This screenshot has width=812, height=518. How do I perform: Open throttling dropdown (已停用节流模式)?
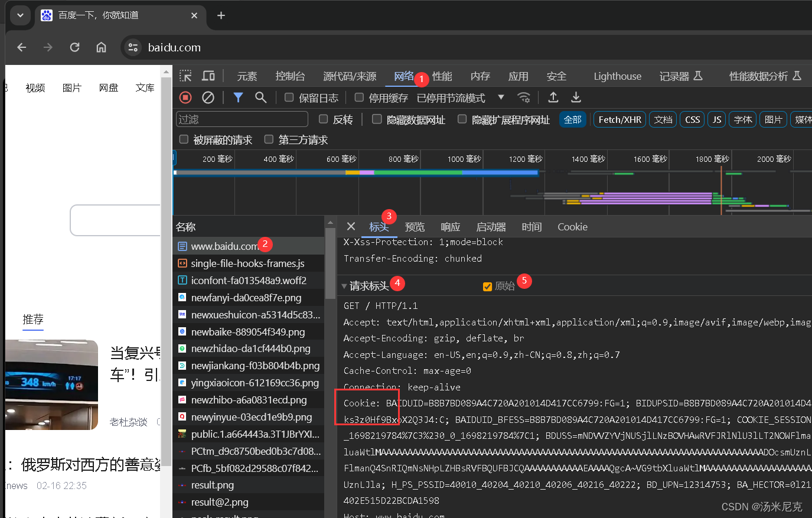coord(461,97)
